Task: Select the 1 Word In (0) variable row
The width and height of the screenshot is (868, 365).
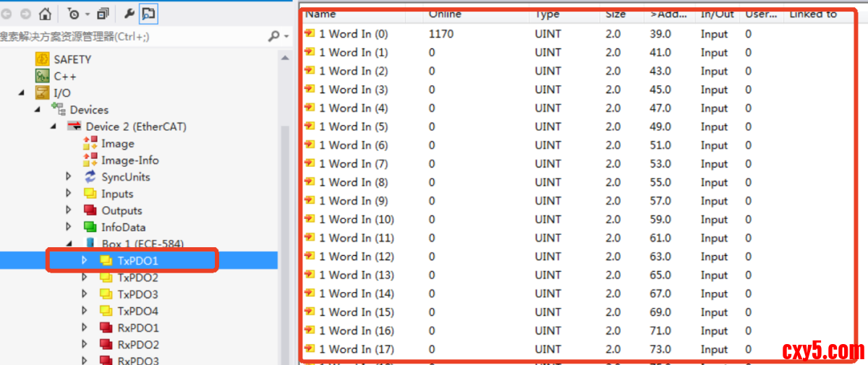Action: (x=353, y=33)
